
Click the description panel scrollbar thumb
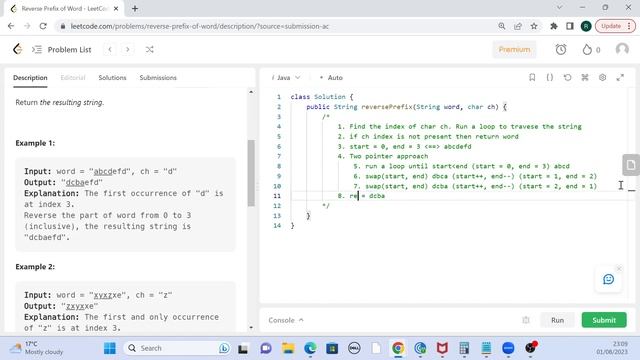click(251, 173)
